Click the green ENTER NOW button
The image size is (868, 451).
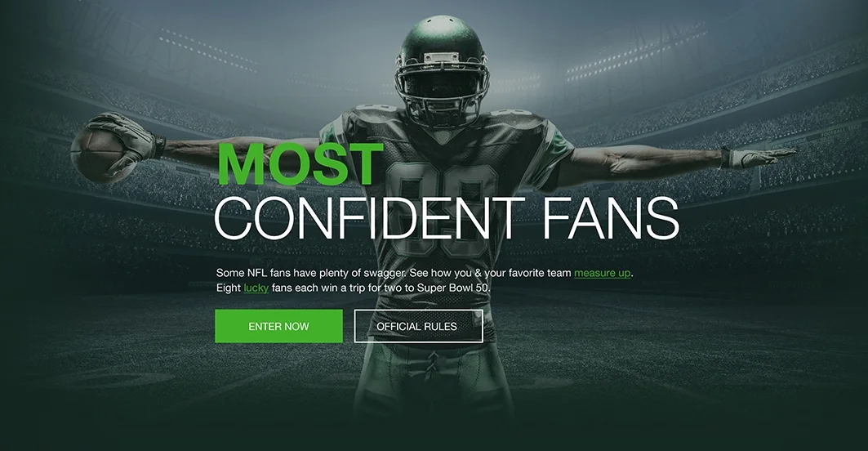coord(278,326)
